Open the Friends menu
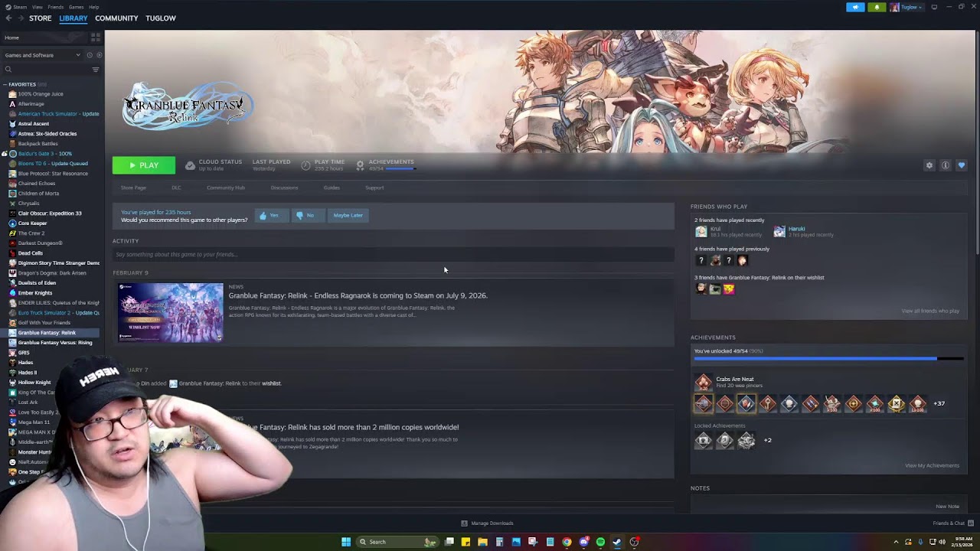This screenshot has height=551, width=980. [x=55, y=7]
